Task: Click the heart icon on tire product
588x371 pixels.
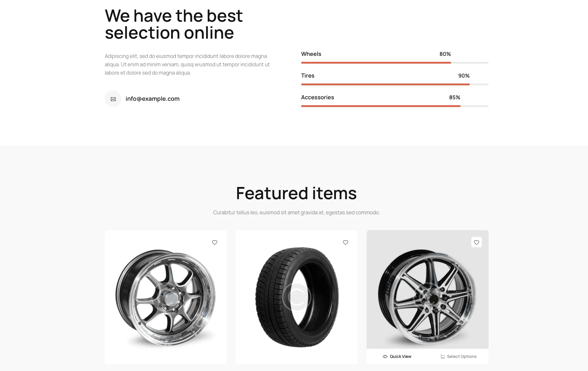Action: tap(345, 243)
